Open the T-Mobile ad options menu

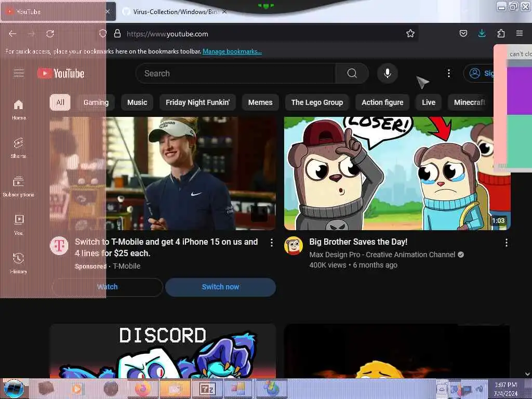(x=271, y=242)
